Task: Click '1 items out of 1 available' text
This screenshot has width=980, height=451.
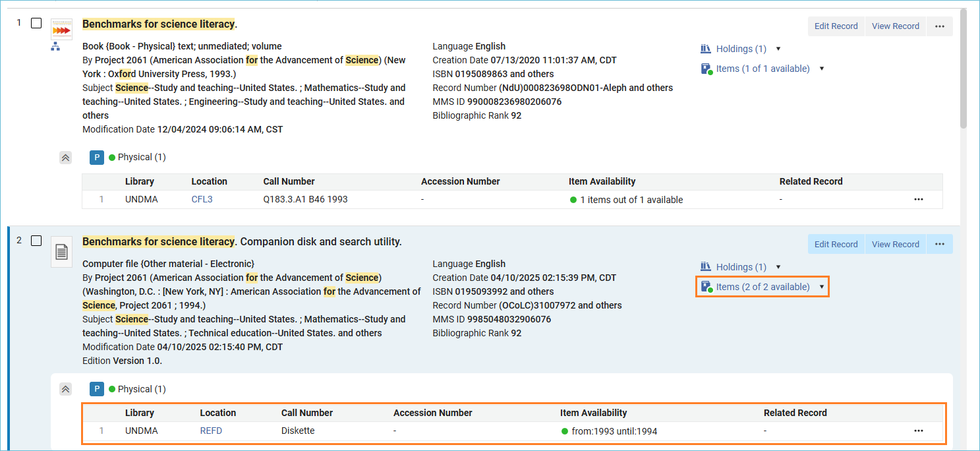Action: (631, 200)
